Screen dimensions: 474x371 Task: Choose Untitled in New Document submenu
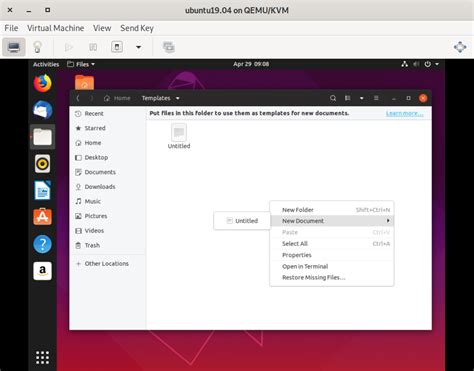(242, 221)
